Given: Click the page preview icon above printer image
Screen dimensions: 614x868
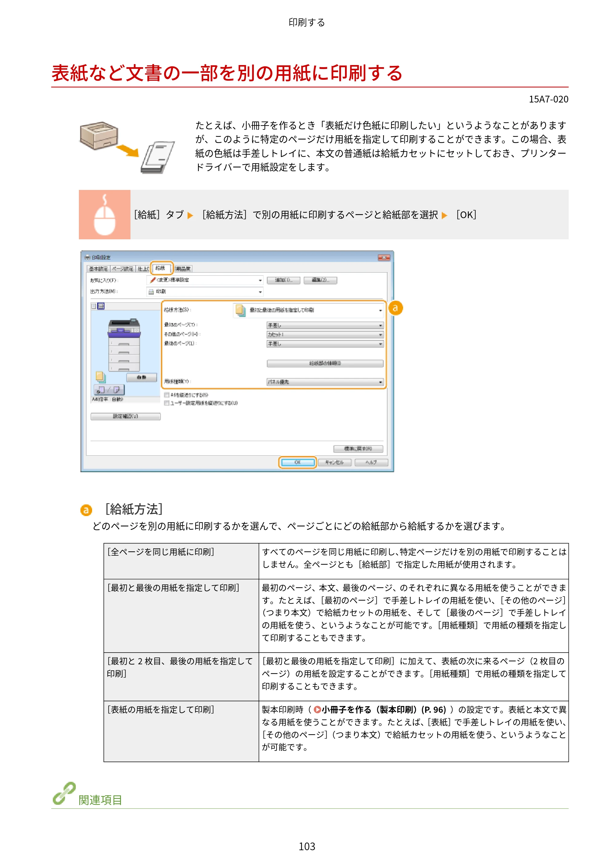Looking at the screenshot, I should (x=93, y=306).
